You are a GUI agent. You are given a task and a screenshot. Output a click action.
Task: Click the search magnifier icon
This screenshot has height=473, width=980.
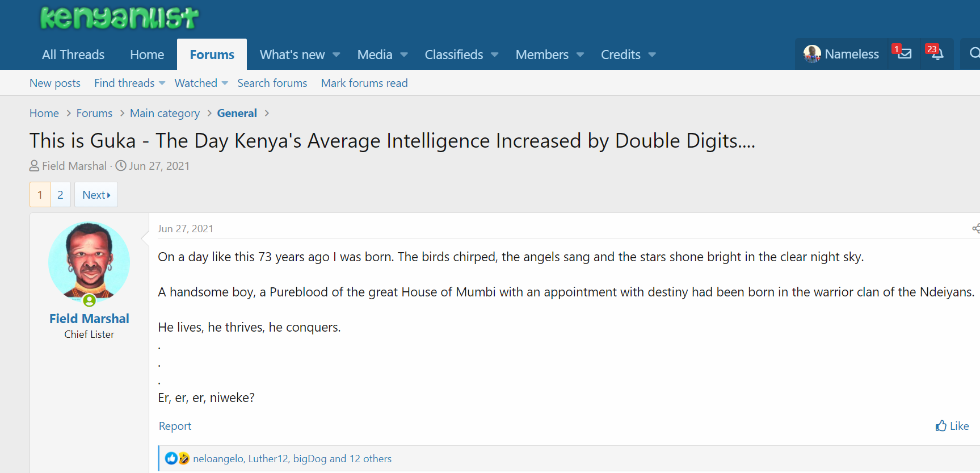click(x=974, y=53)
